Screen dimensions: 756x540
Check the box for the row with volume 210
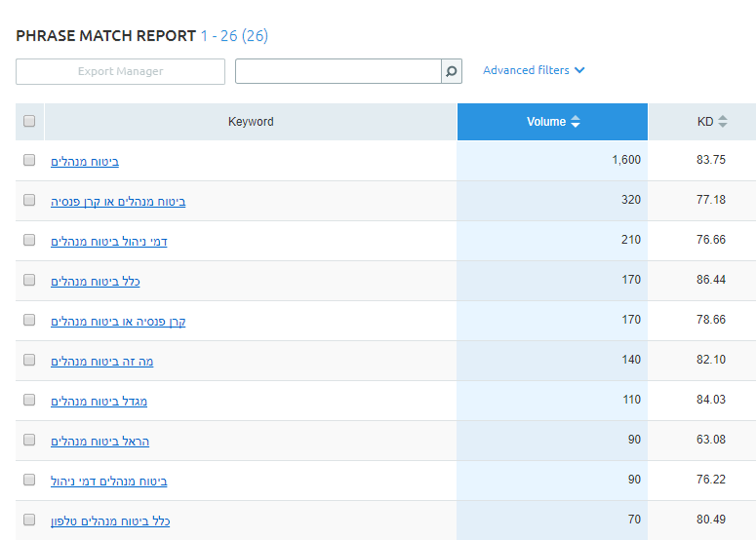[29, 240]
